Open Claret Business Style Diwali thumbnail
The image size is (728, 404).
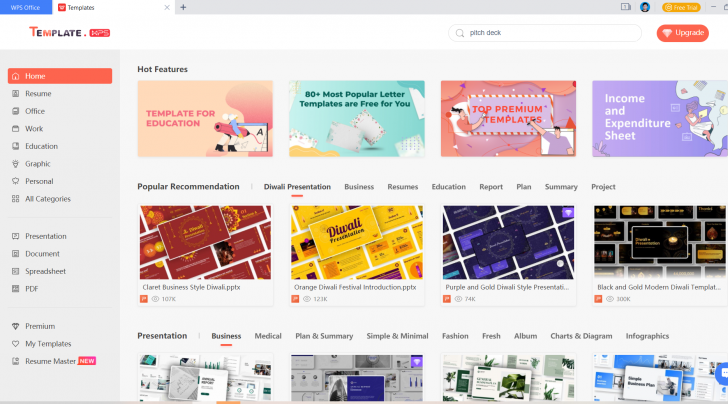click(205, 242)
